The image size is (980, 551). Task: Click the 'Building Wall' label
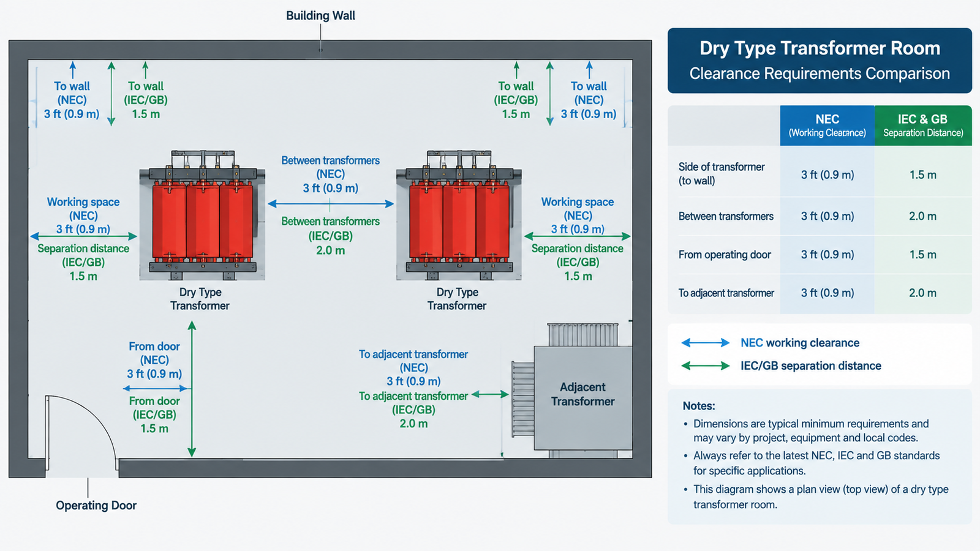(x=320, y=16)
